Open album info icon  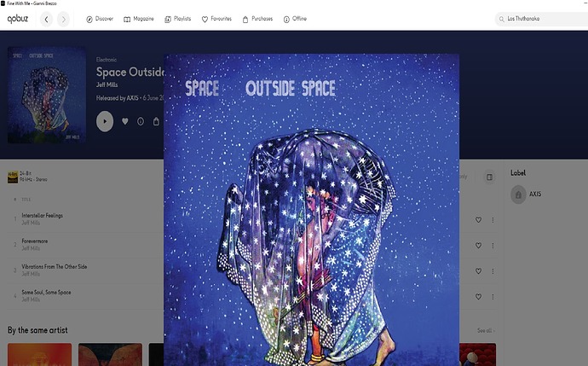pyautogui.click(x=141, y=121)
